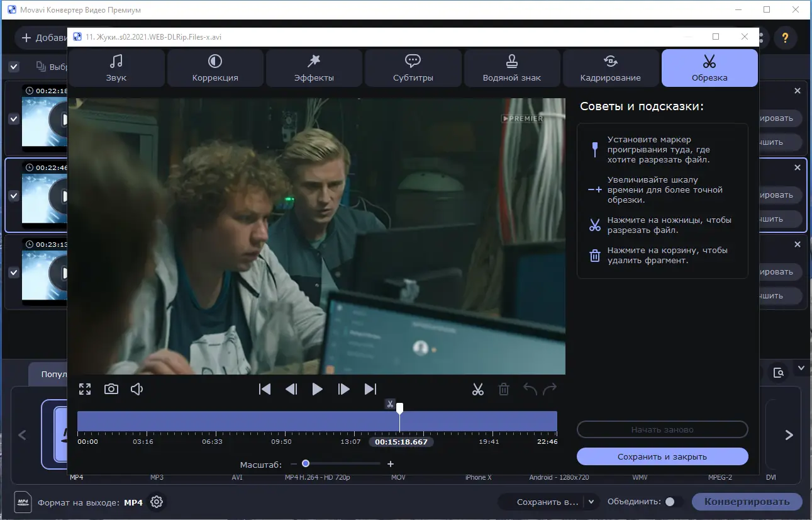812x520 pixels.
Task: Click the Масштаб zoom slider handle
Action: pyautogui.click(x=306, y=463)
